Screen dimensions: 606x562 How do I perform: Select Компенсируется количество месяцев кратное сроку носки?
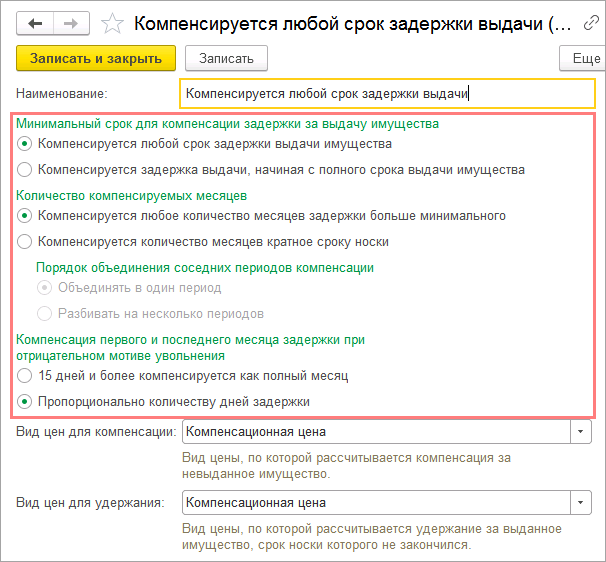[x=203, y=242]
